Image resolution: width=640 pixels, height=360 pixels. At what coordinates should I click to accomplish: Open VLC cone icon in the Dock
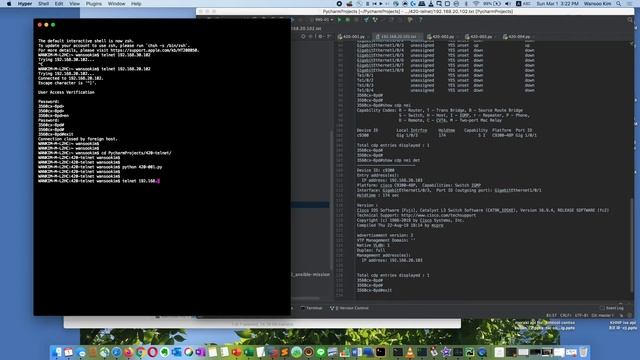[410, 352]
